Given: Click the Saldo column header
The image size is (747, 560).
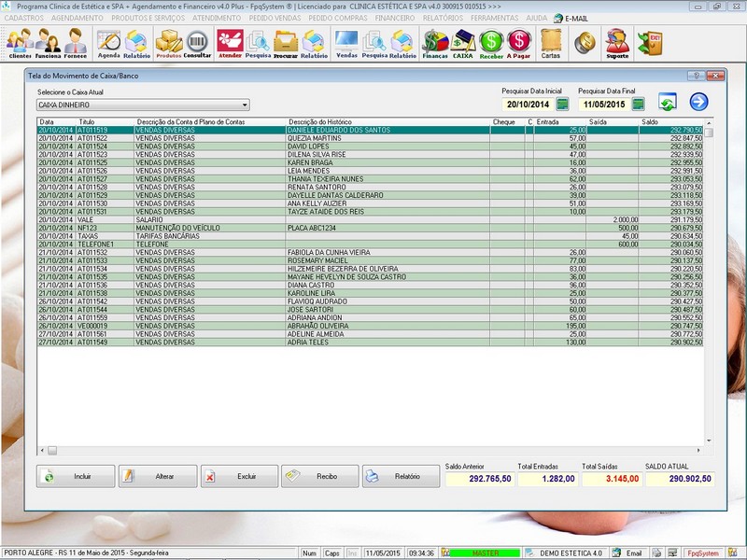Looking at the screenshot, I should click(670, 122).
